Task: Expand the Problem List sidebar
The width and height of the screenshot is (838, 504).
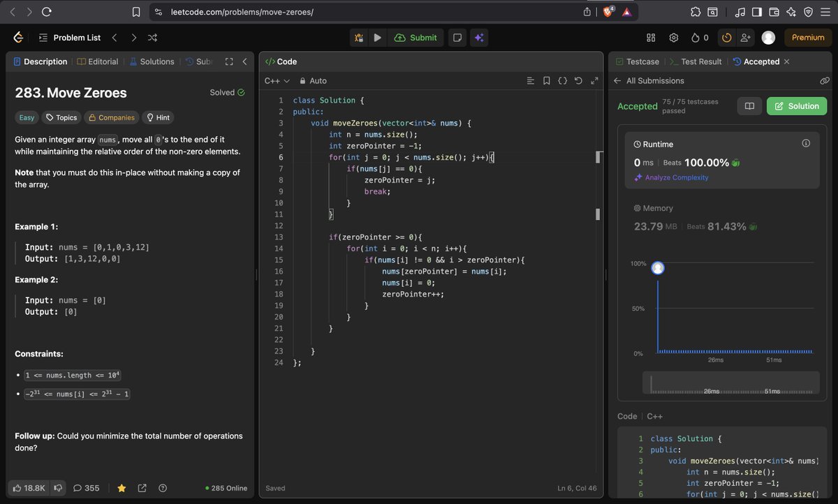Action: click(x=43, y=37)
